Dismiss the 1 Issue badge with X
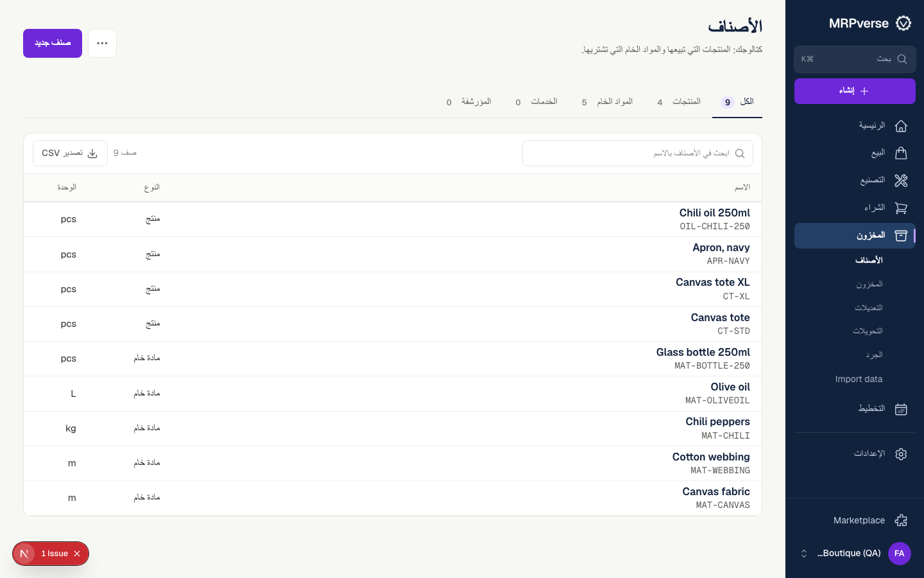 [x=77, y=554]
